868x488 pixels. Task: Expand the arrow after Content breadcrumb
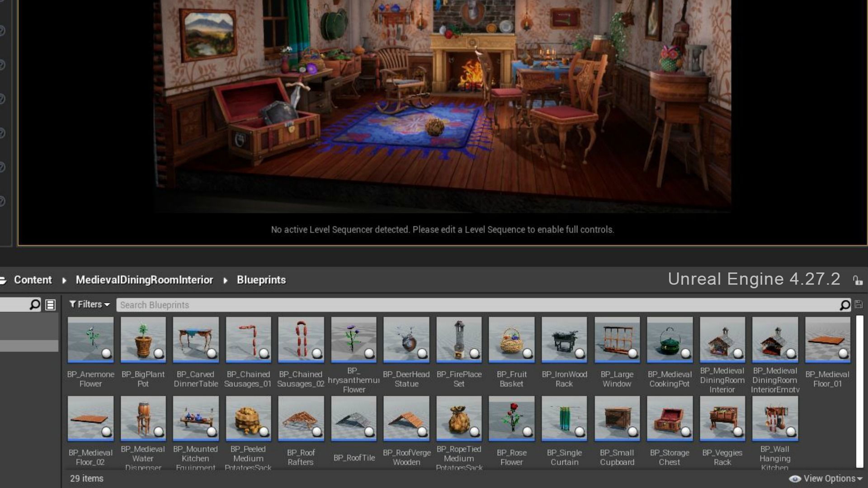pos(64,280)
